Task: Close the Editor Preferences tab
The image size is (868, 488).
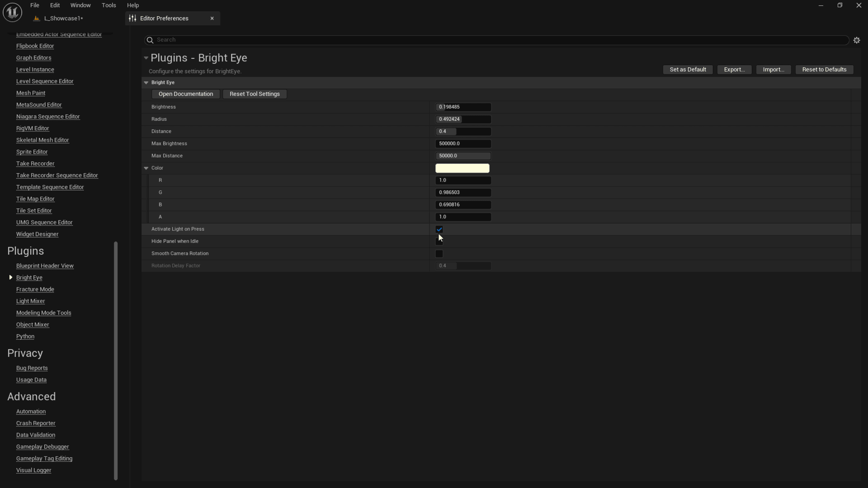Action: coord(212,19)
